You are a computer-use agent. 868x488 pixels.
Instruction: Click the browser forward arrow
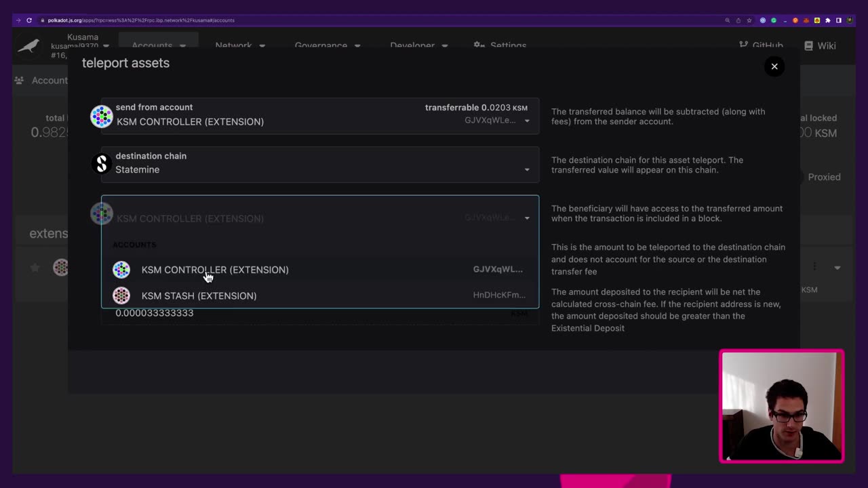(18, 20)
